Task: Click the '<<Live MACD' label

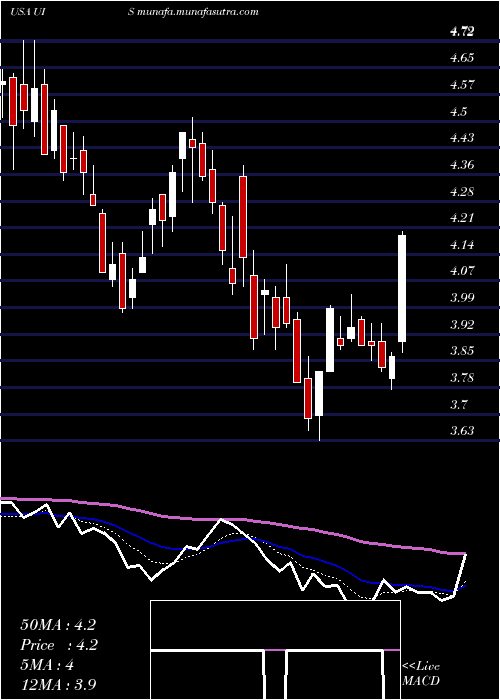Action: tap(421, 674)
